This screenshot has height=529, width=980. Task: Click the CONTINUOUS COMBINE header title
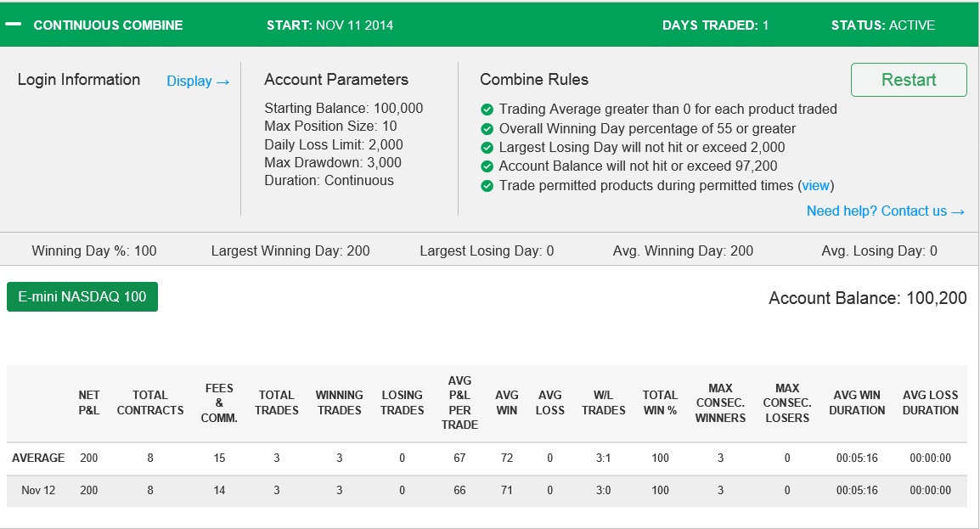[108, 25]
